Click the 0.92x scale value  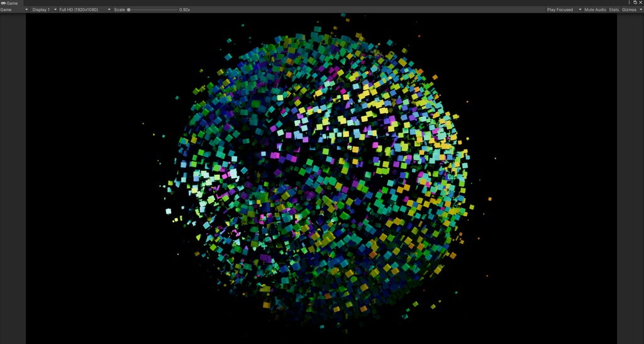pos(184,9)
